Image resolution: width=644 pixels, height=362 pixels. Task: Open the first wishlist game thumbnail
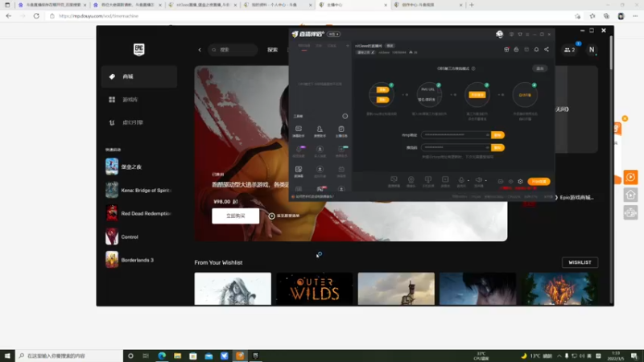click(x=233, y=289)
